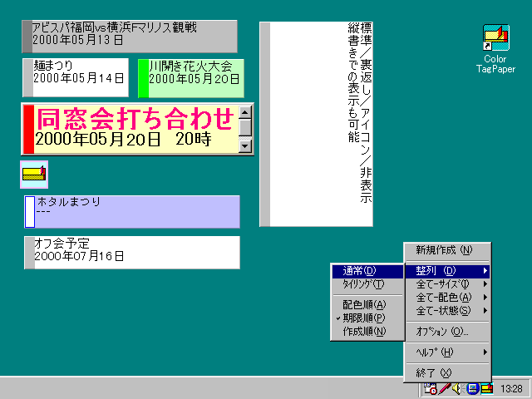
Task: Click gray bar of オフ会予定 note
Action: click(x=30, y=253)
